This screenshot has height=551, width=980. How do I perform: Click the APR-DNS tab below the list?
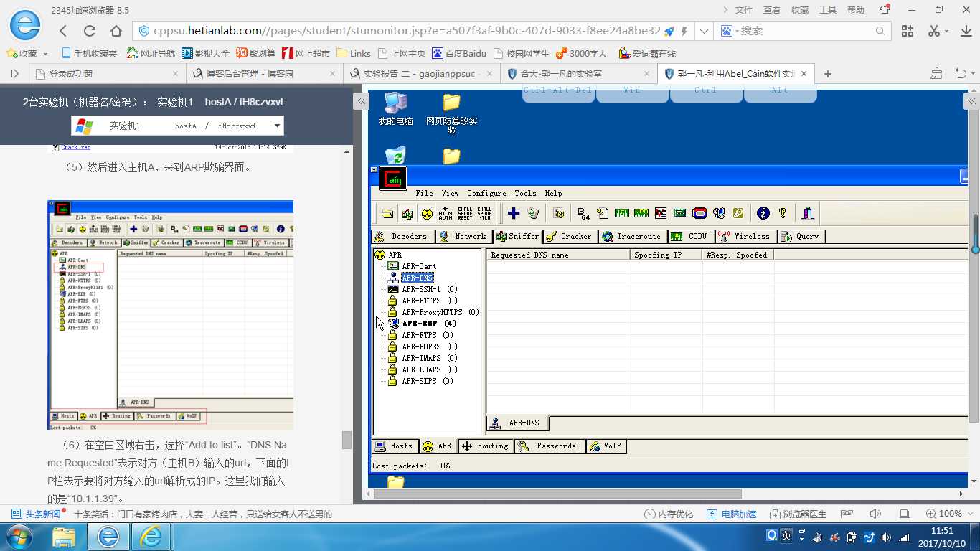[x=517, y=423]
